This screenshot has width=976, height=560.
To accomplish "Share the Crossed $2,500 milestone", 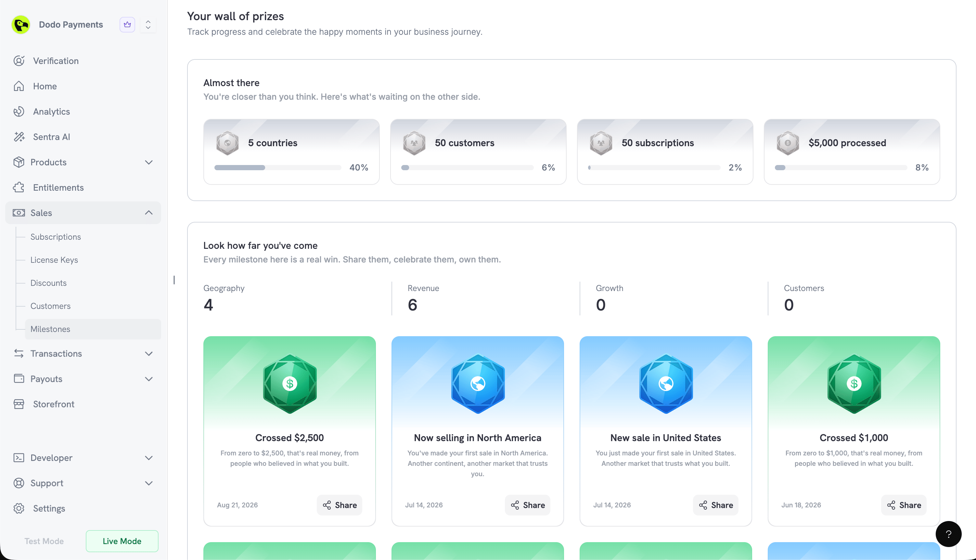I will pyautogui.click(x=339, y=505).
